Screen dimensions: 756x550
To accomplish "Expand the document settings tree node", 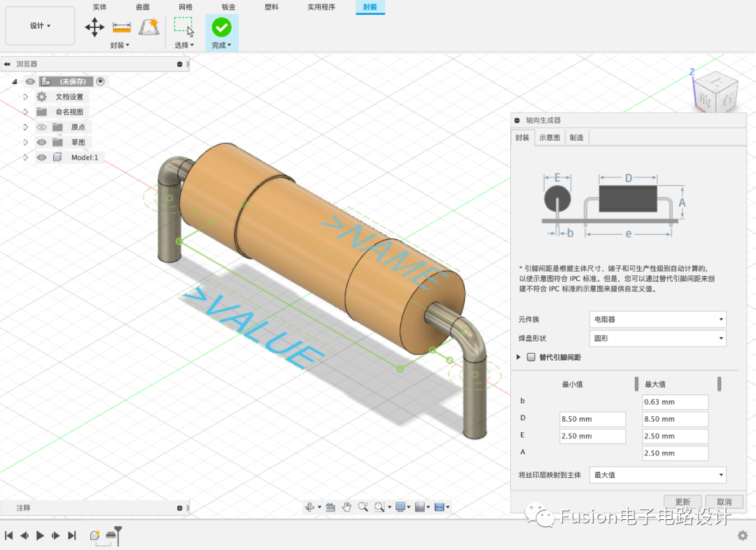I will pyautogui.click(x=26, y=97).
